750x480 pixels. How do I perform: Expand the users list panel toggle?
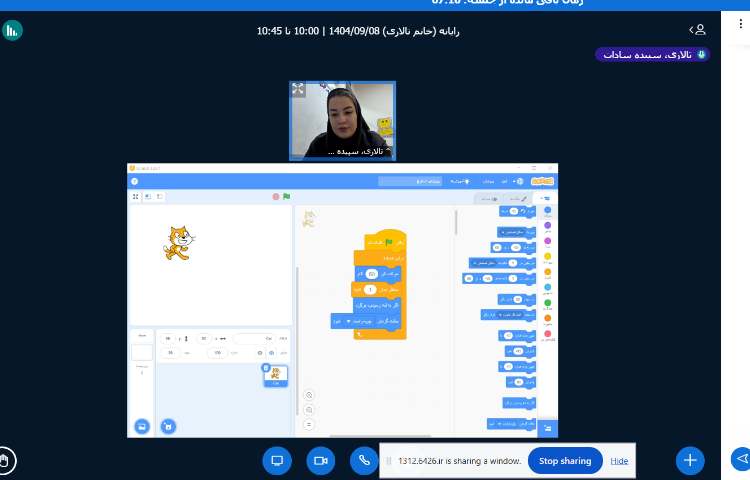click(697, 30)
